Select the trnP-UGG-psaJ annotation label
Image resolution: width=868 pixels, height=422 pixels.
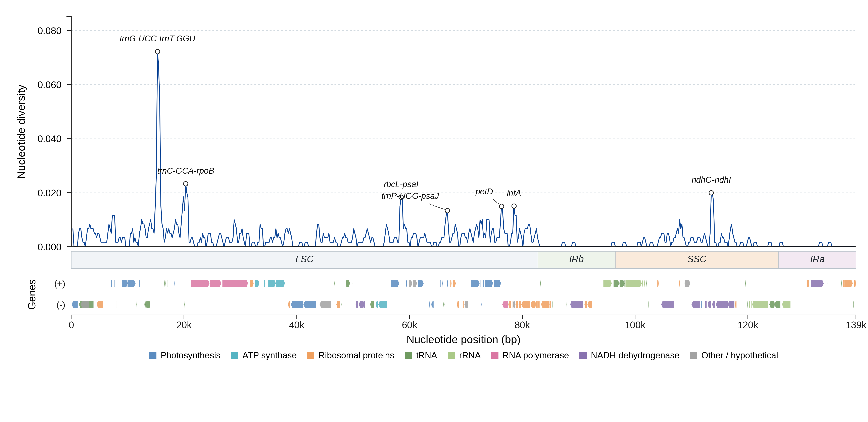410,196
